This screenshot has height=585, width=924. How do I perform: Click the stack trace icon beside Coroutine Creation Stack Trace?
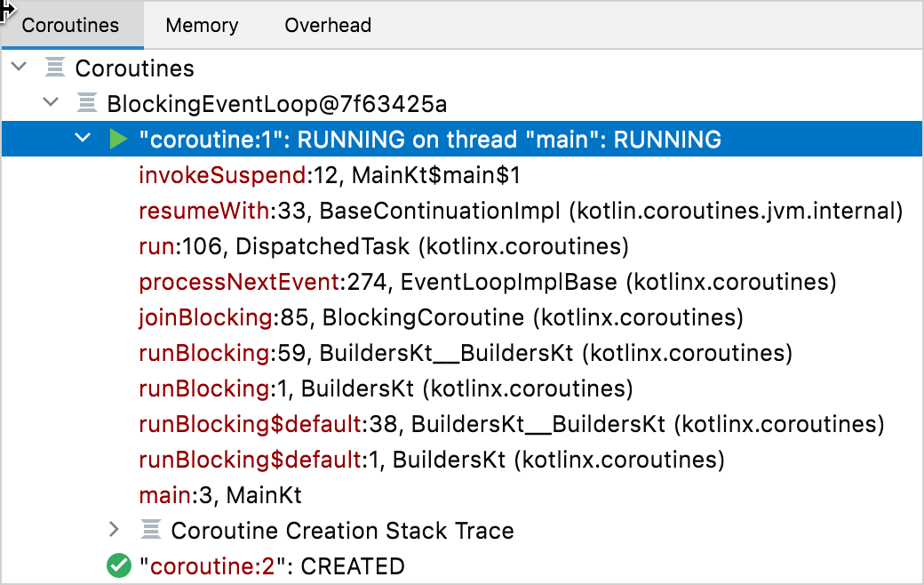coord(149,530)
